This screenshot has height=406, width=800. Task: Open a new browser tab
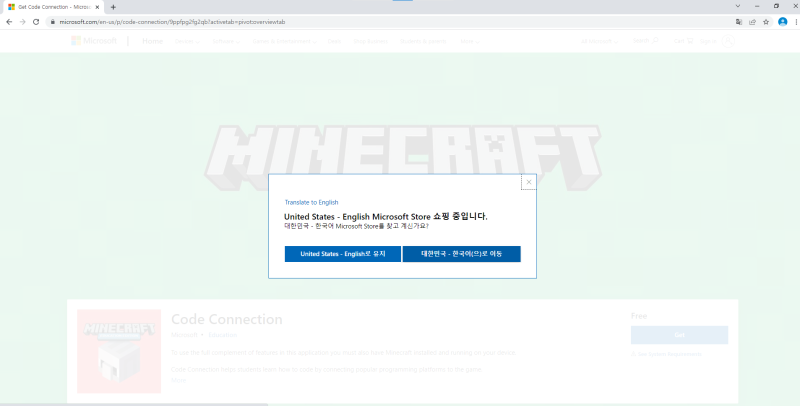pos(113,7)
